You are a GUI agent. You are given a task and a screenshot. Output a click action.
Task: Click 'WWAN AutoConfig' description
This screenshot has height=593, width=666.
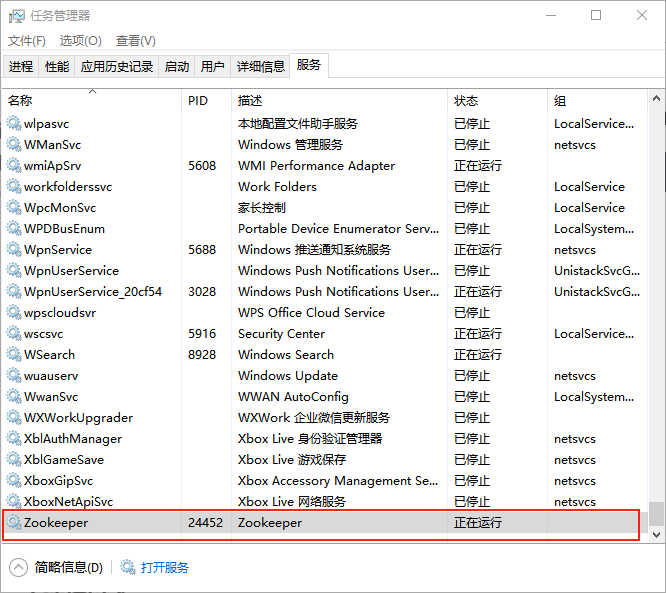pyautogui.click(x=293, y=397)
